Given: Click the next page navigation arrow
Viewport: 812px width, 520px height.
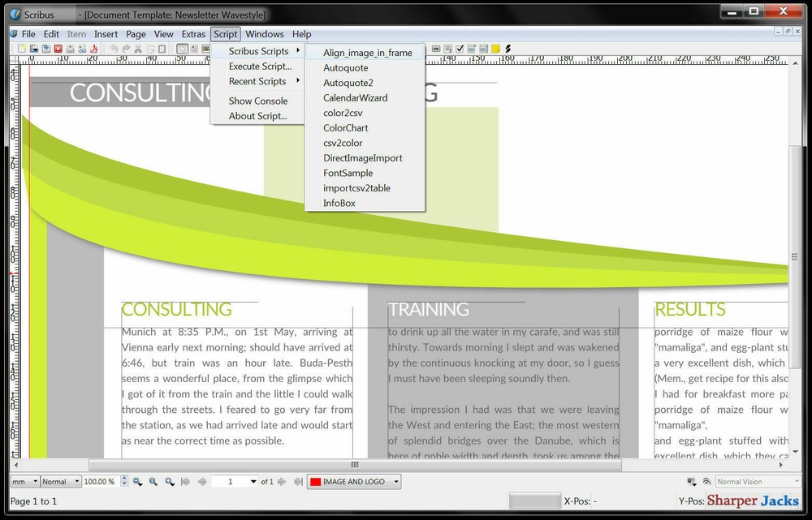Looking at the screenshot, I should click(x=281, y=480).
